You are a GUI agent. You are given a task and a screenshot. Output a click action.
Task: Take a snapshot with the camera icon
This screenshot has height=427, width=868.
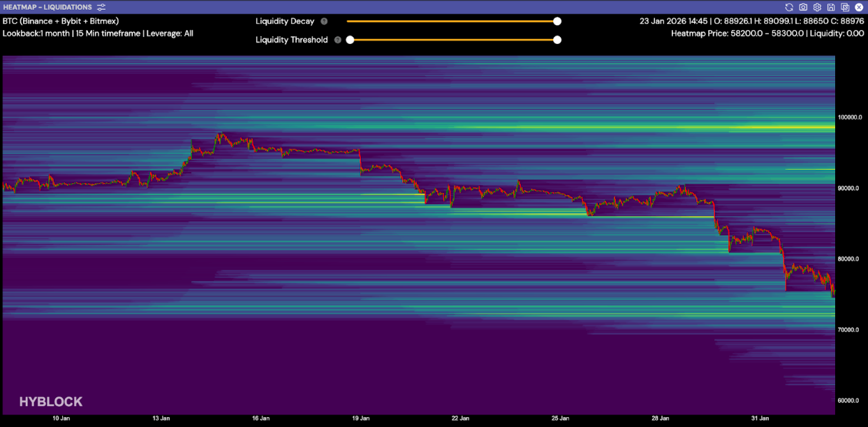click(803, 7)
